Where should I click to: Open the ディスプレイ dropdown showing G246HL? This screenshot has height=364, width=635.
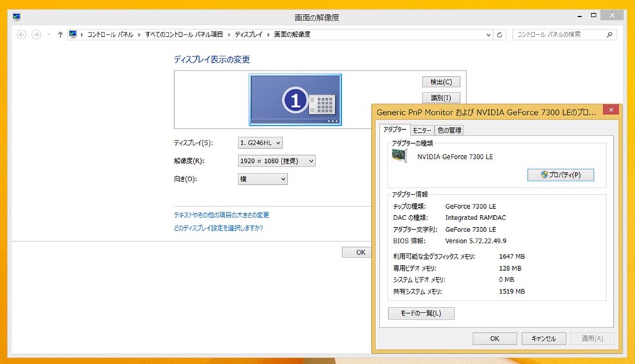260,143
